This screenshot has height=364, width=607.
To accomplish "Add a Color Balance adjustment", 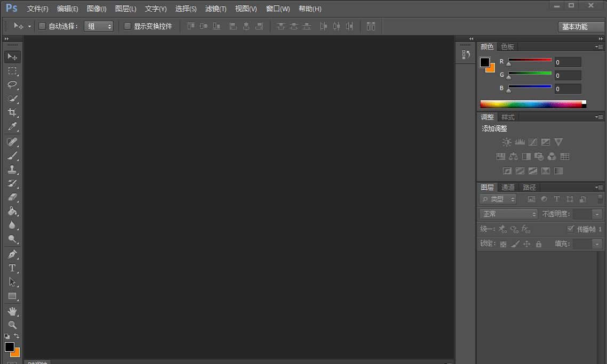I will tap(513, 156).
